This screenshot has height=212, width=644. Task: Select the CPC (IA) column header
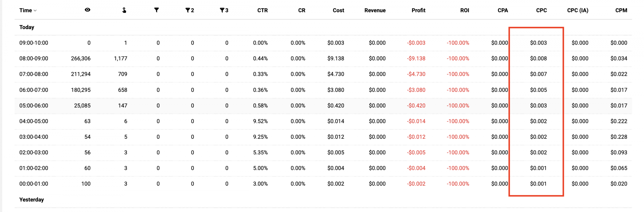pos(577,10)
